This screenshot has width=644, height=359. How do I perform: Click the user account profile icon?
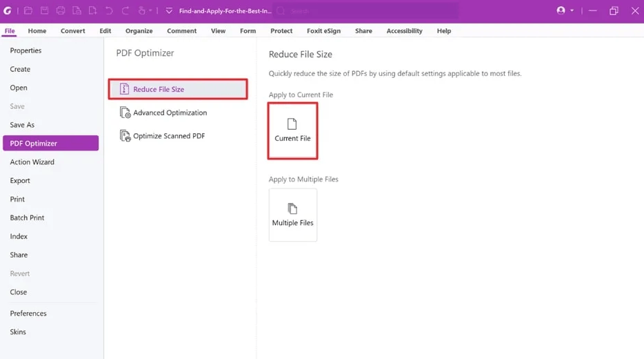click(561, 10)
